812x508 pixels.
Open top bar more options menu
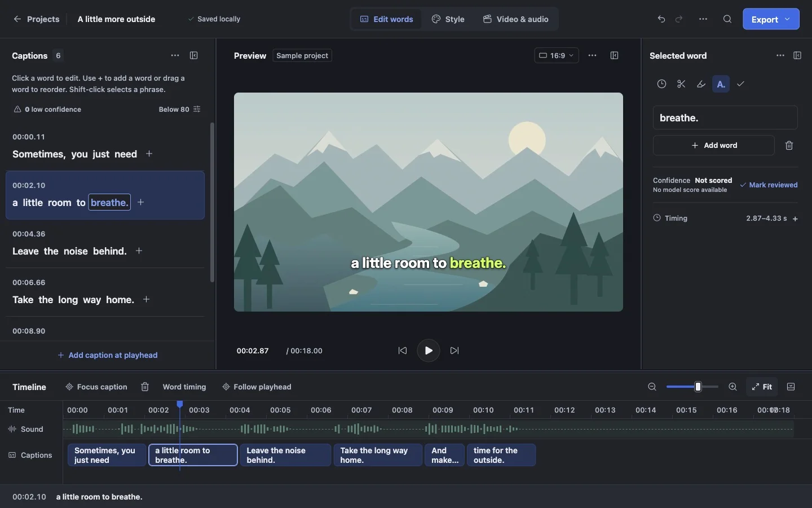703,19
